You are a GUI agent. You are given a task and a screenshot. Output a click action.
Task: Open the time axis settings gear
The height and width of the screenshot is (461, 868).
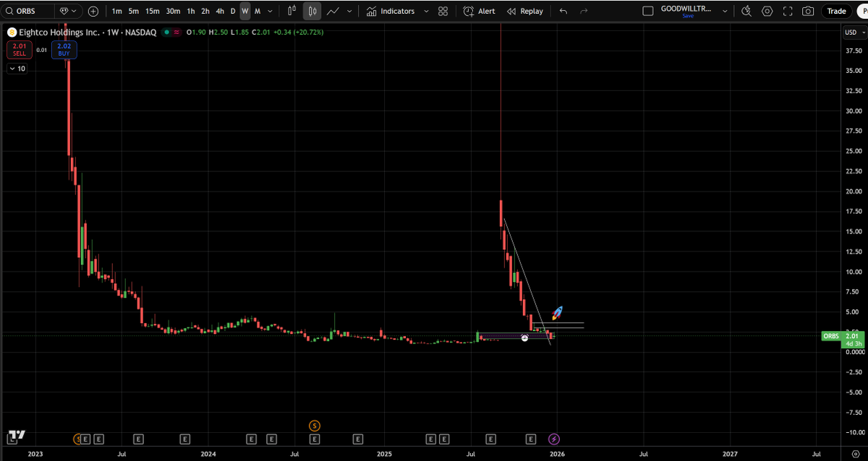(855, 454)
